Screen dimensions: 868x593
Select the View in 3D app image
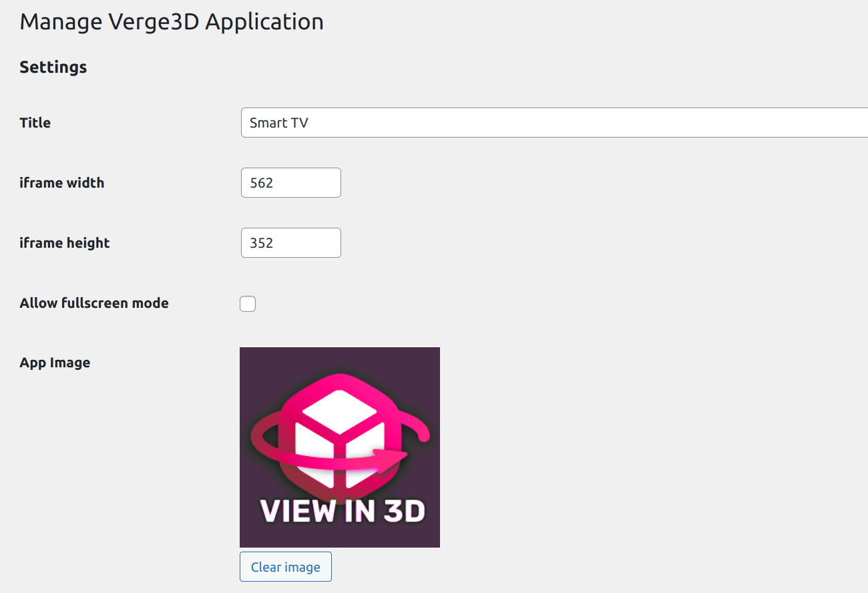click(x=340, y=447)
